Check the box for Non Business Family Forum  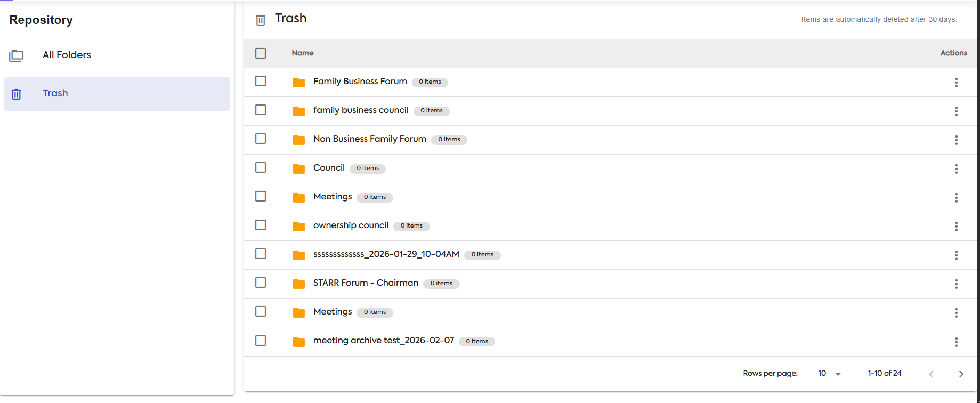[x=261, y=139]
